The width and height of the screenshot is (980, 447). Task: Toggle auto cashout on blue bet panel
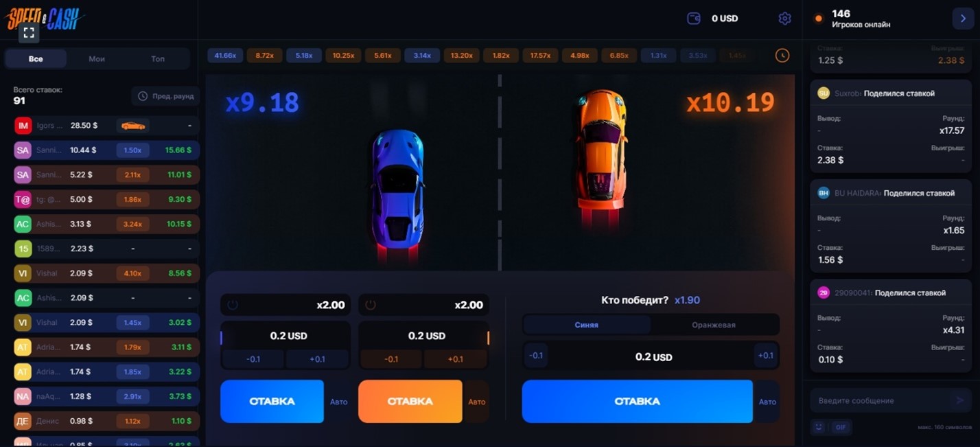click(233, 305)
